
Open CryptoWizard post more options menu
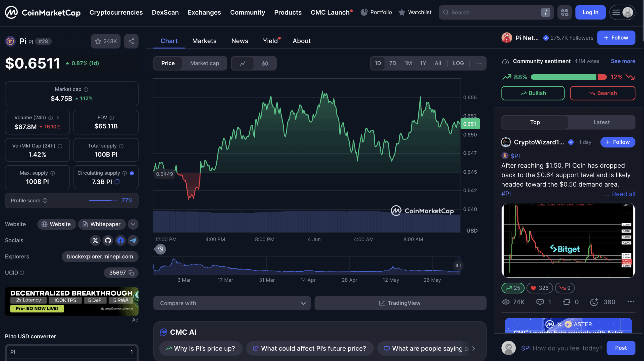point(631,302)
